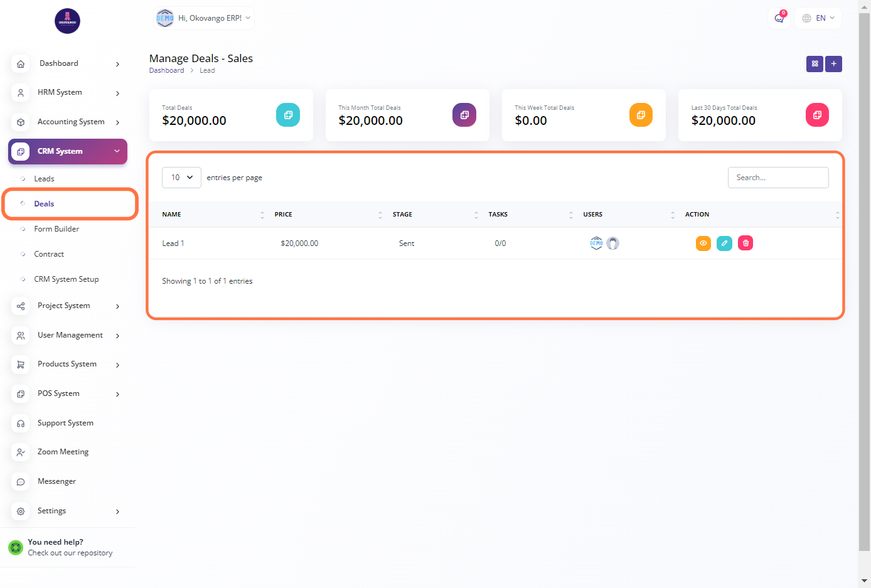Screen dimensions: 871x588
Task: Click the teal pencil edit icon for Lead 1
Action: point(724,243)
